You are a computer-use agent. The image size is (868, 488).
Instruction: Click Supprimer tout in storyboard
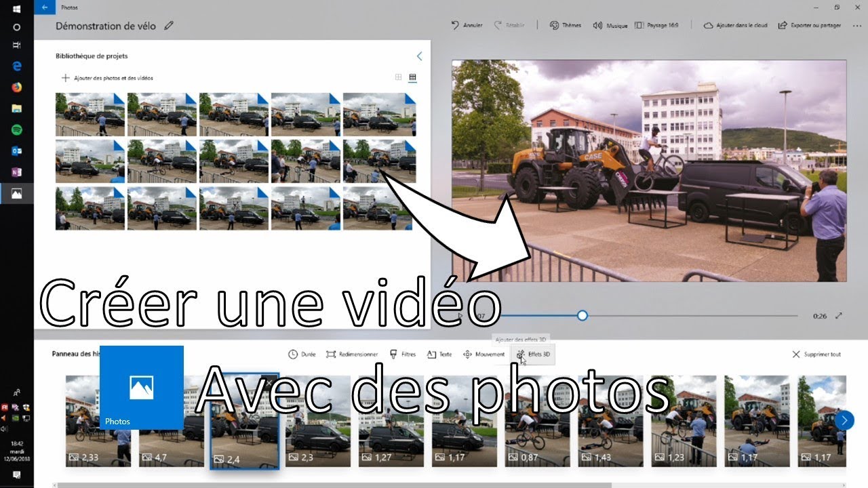pyautogui.click(x=816, y=354)
